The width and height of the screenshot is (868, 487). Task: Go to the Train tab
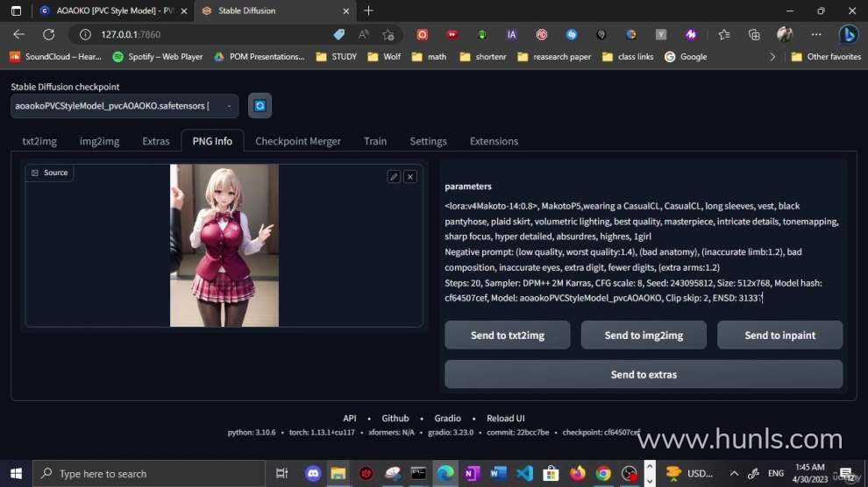coord(375,141)
